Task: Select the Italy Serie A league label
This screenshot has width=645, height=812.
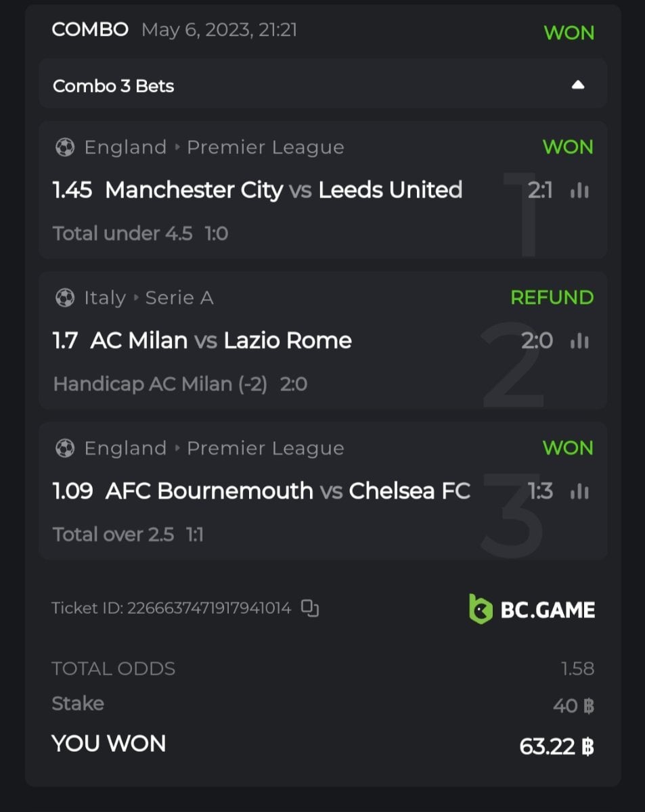Action: point(149,298)
